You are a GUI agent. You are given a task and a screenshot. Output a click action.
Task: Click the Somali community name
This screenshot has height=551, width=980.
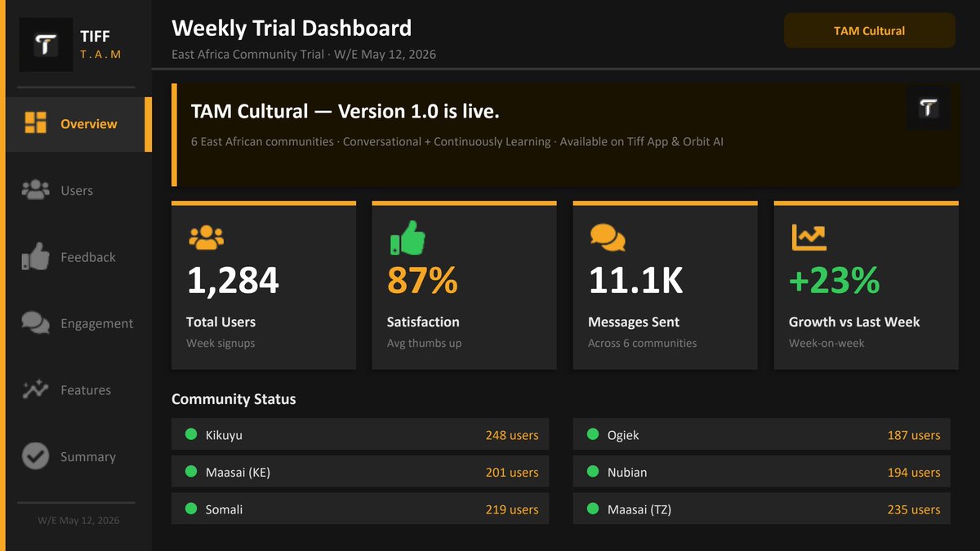click(x=224, y=509)
